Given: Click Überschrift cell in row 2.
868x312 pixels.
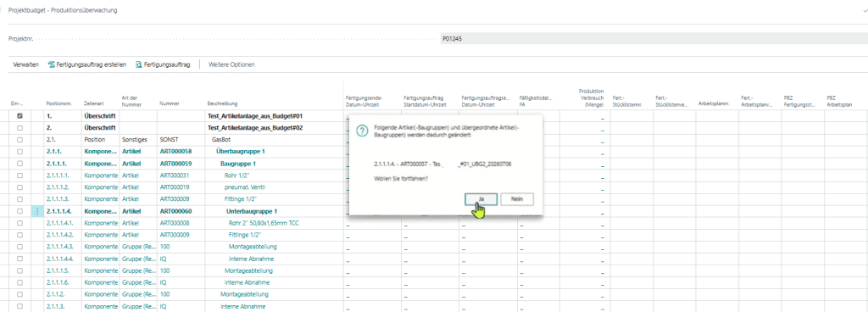Looking at the screenshot, I should tap(100, 128).
